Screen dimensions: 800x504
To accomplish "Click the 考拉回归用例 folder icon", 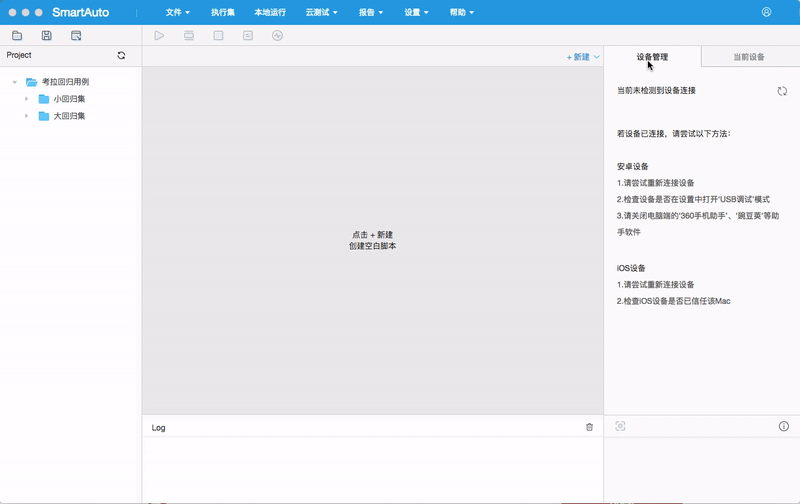I will pos(32,82).
